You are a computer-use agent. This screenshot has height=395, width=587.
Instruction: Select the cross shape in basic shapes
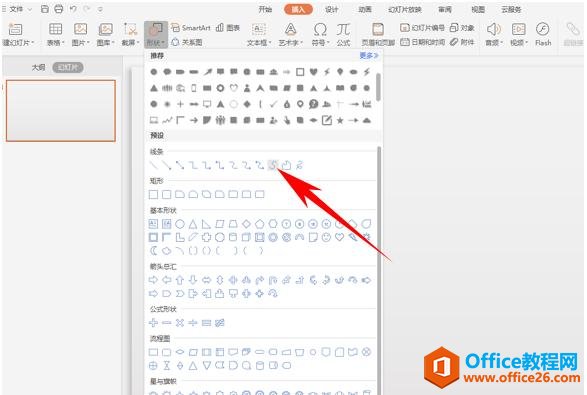click(206, 237)
